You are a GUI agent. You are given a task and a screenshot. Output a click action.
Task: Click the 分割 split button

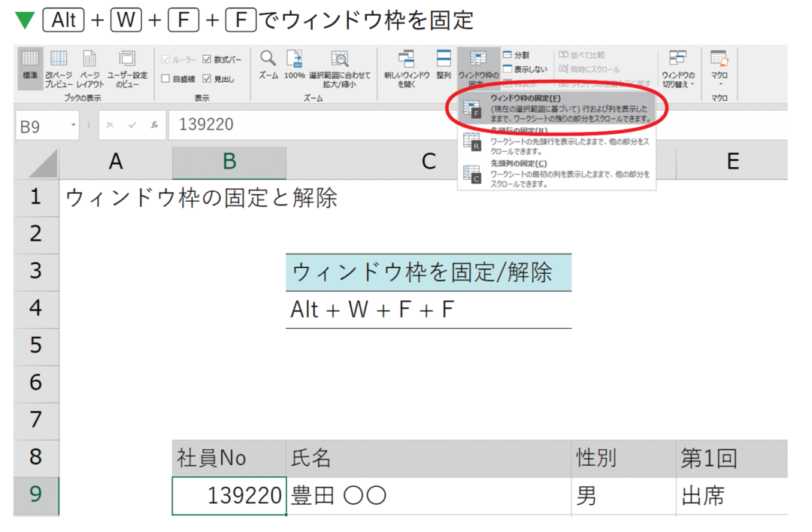tap(516, 55)
